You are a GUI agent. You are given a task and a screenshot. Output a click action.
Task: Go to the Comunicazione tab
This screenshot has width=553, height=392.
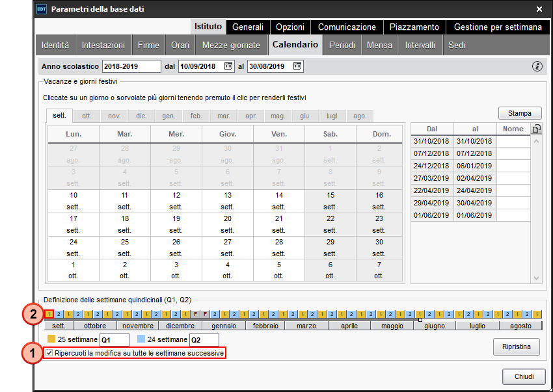tap(347, 27)
